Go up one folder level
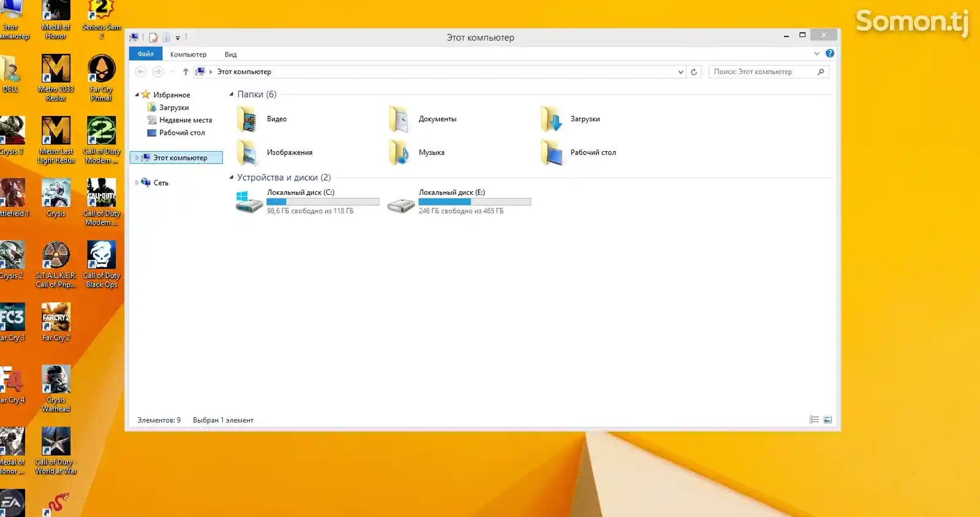Screen dimensions: 980x517 click(x=186, y=72)
